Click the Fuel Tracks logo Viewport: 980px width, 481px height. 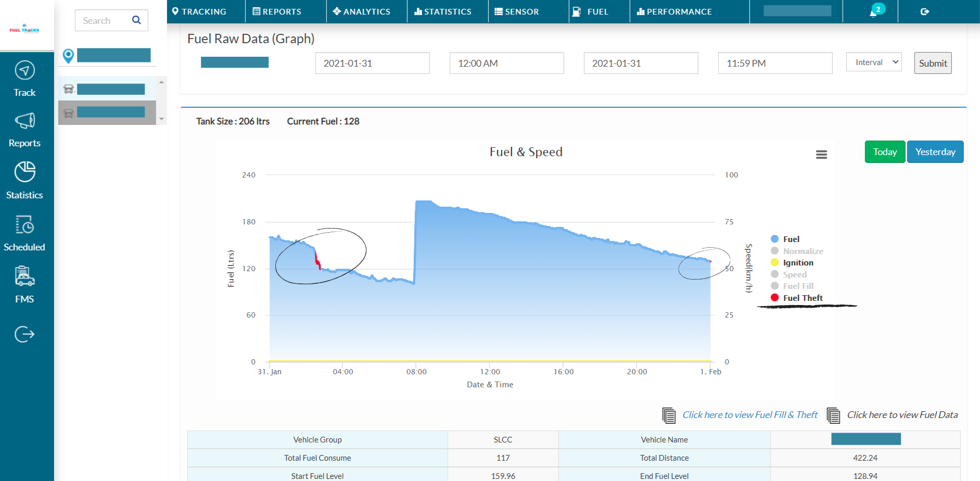[24, 30]
